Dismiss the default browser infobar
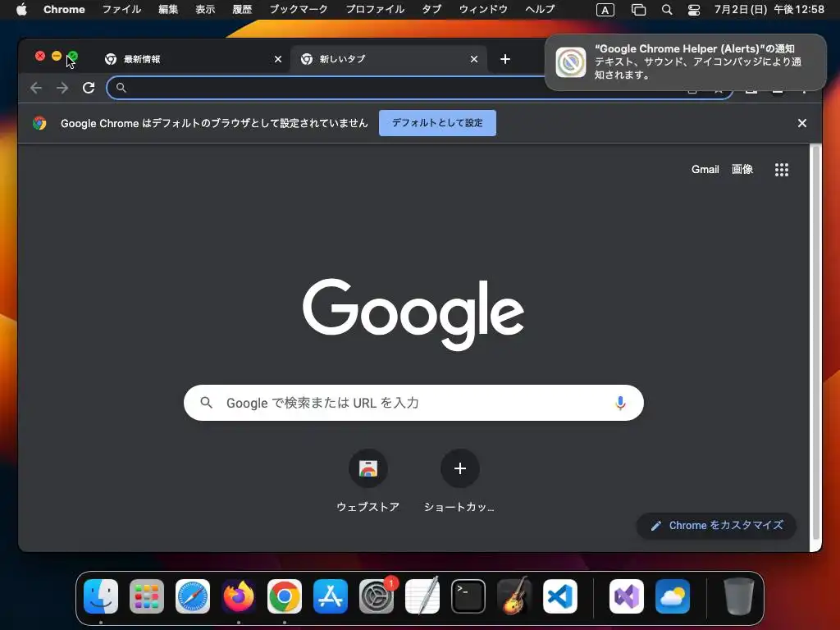840x630 pixels. point(801,123)
